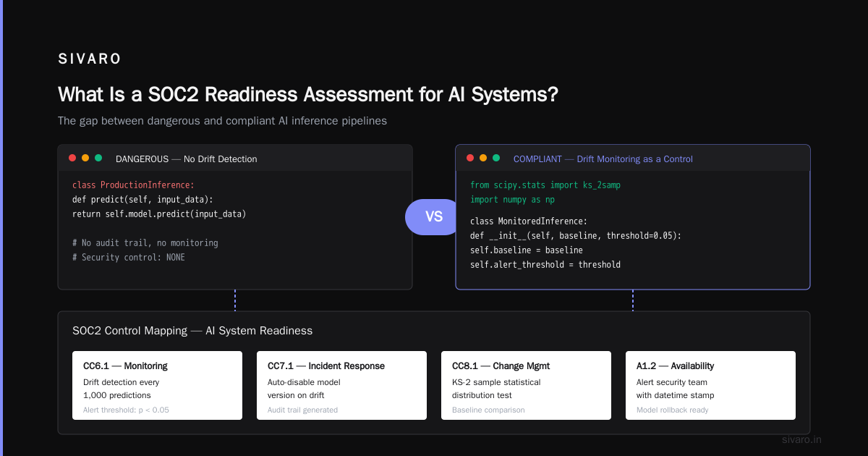The image size is (868, 456).
Task: Click the subtitle about inference pipelines
Action: point(222,121)
